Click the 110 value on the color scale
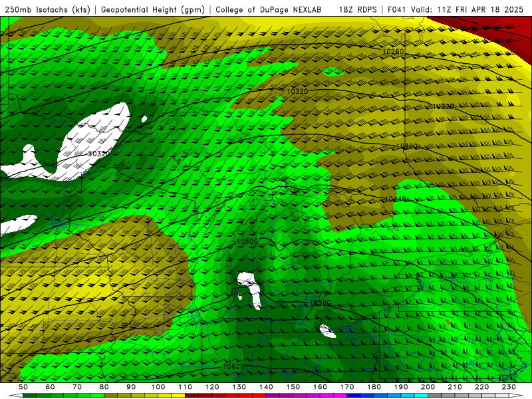Image resolution: width=532 pixels, height=399 pixels. [185, 387]
